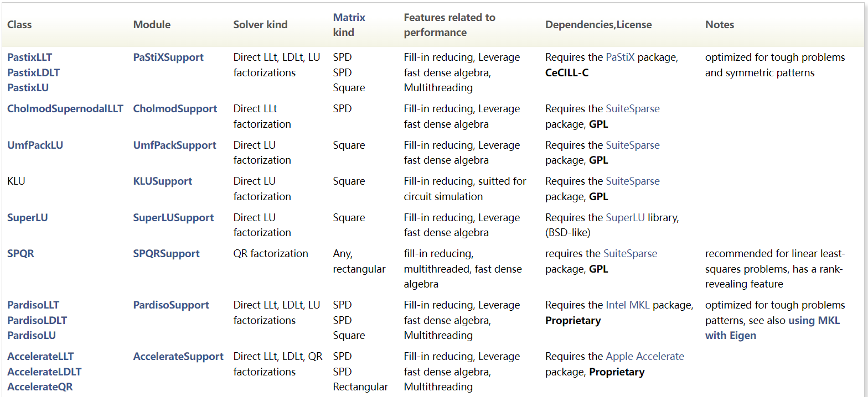Open the SPQR class link
The height and width of the screenshot is (397, 868).
20,253
